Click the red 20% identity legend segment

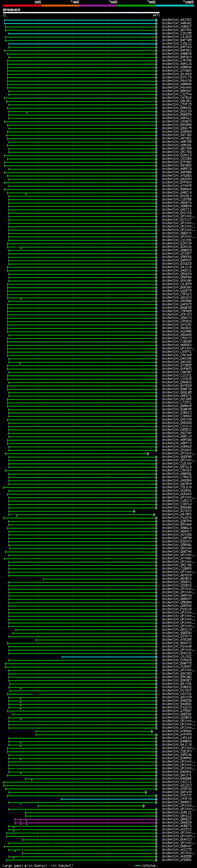22,6
